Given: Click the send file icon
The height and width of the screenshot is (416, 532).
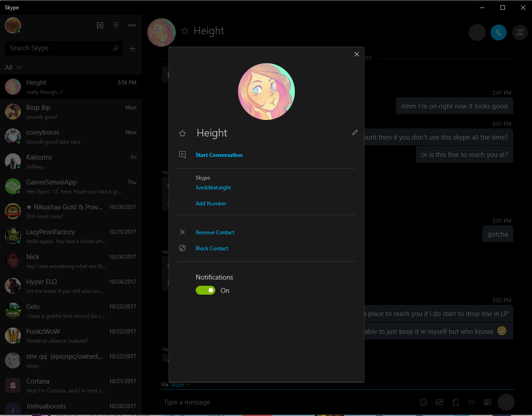Looking at the screenshot, I should pyautogui.click(x=455, y=402).
